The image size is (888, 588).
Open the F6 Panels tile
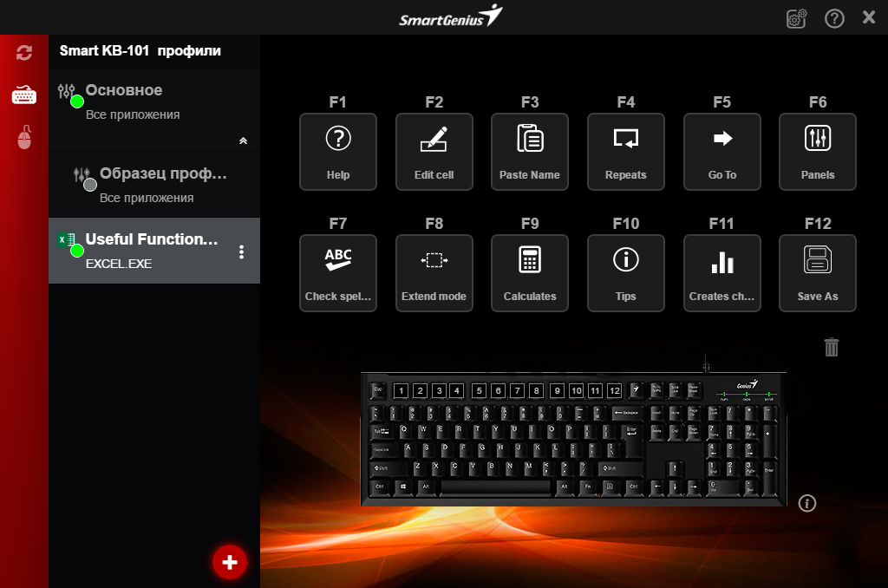tap(818, 152)
